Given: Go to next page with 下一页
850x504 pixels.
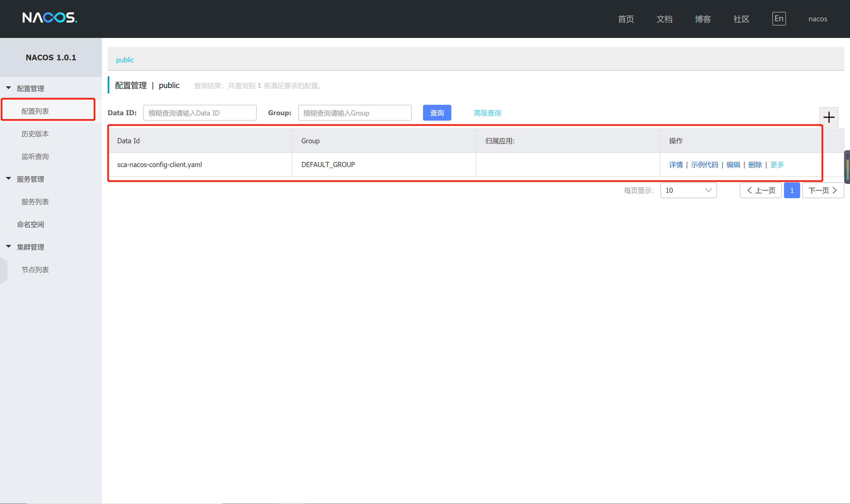Looking at the screenshot, I should (823, 191).
